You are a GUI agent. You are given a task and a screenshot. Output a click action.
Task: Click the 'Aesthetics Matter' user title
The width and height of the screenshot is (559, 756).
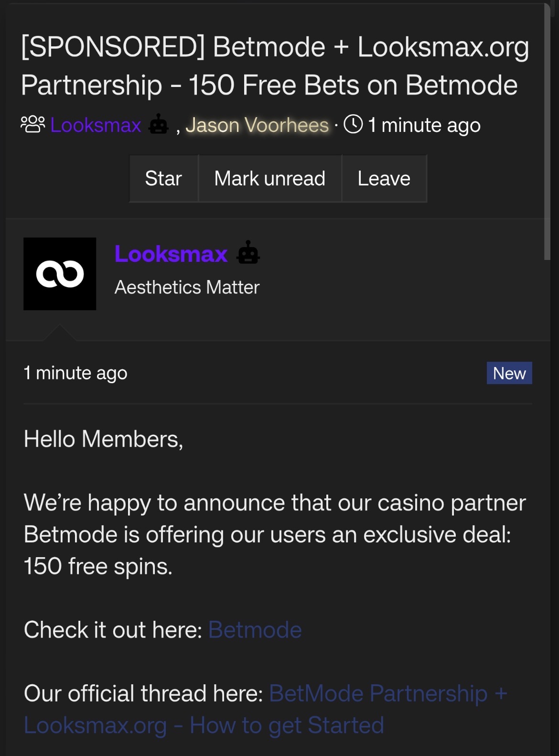[187, 288]
